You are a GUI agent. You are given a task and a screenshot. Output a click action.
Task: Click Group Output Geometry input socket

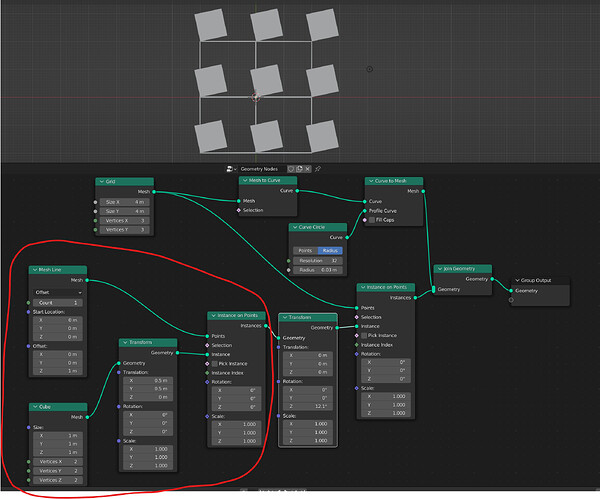click(x=511, y=291)
